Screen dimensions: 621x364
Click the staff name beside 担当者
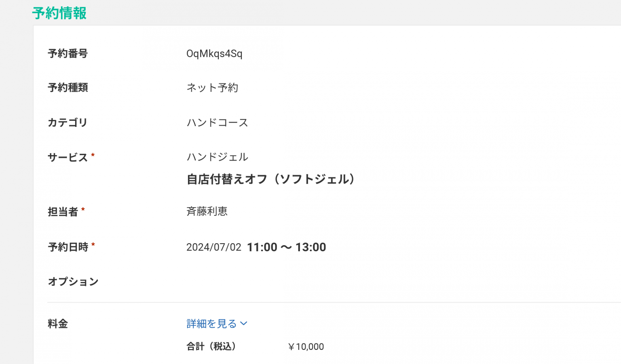[207, 211]
